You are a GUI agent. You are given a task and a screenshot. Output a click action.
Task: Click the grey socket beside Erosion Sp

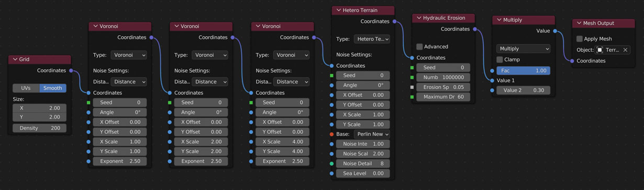[x=412, y=87]
